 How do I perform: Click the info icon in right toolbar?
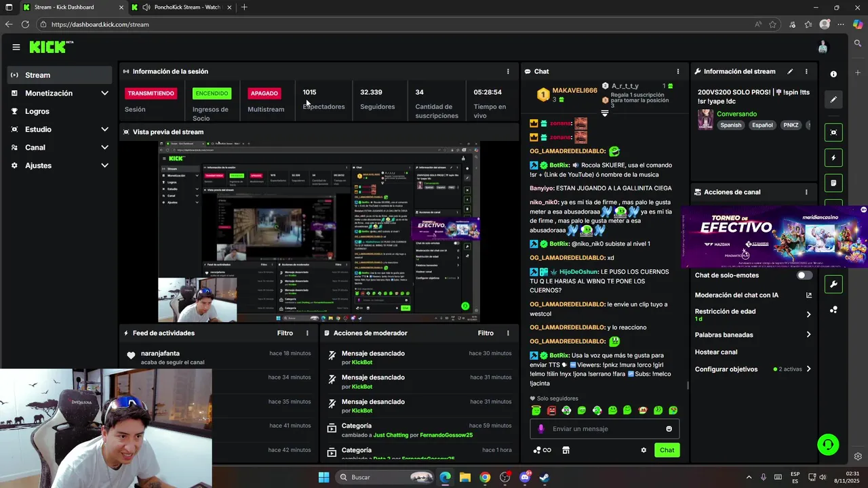pos(833,74)
